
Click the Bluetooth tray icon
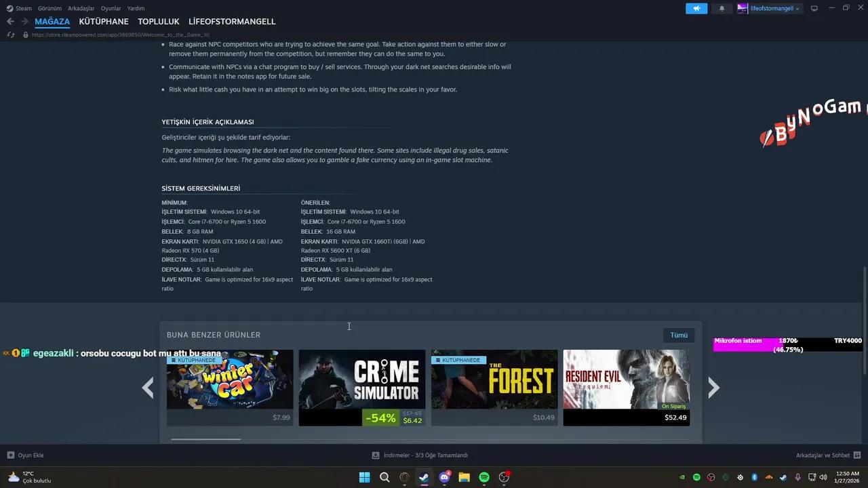point(754,477)
